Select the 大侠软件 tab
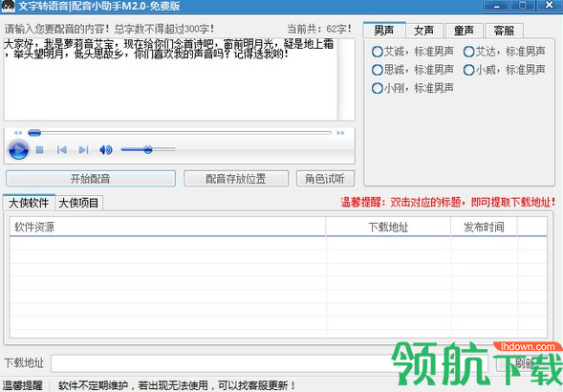This screenshot has height=392, width=563. click(29, 203)
